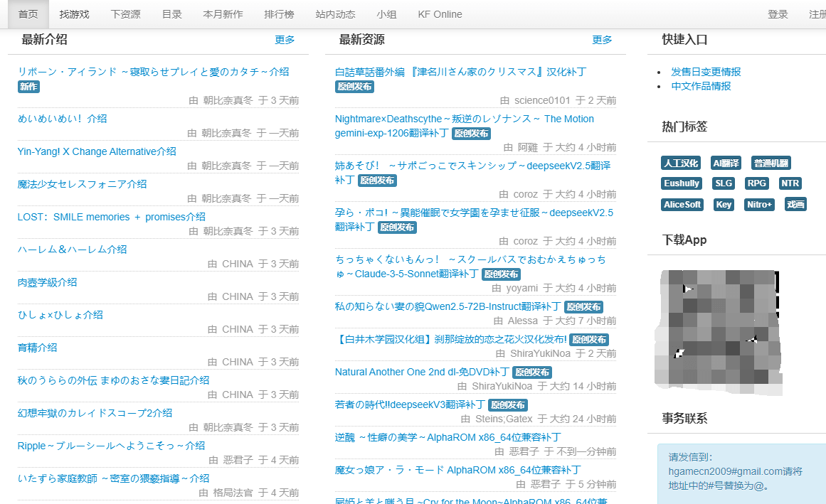Image resolution: width=826 pixels, height=504 pixels.
Task: Open the 找游戏 menu item
Action: pyautogui.click(x=74, y=14)
